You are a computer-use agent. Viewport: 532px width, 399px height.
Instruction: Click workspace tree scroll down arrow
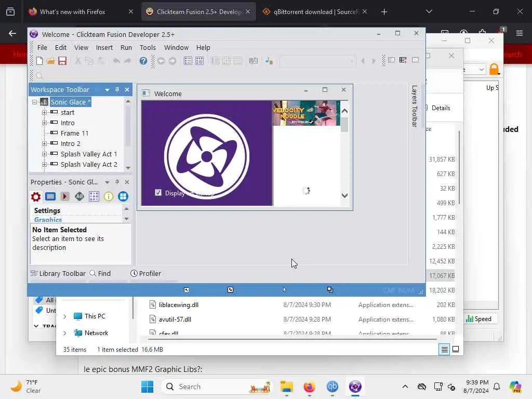point(128,168)
